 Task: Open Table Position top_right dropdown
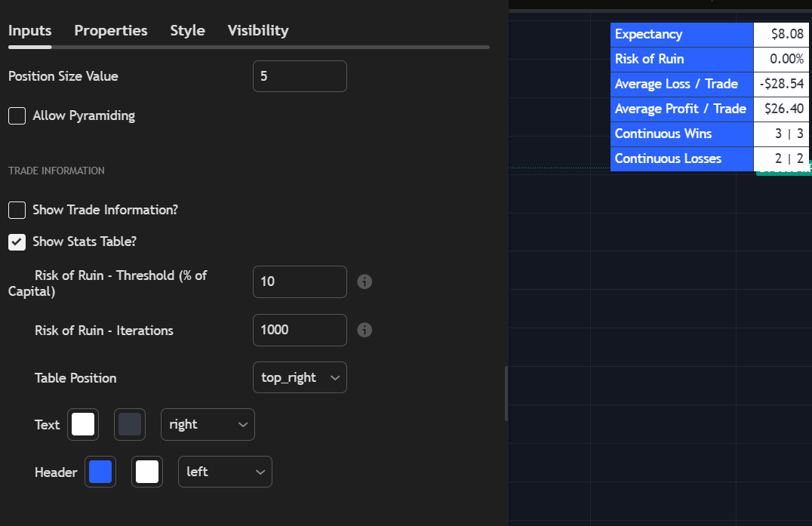(299, 377)
